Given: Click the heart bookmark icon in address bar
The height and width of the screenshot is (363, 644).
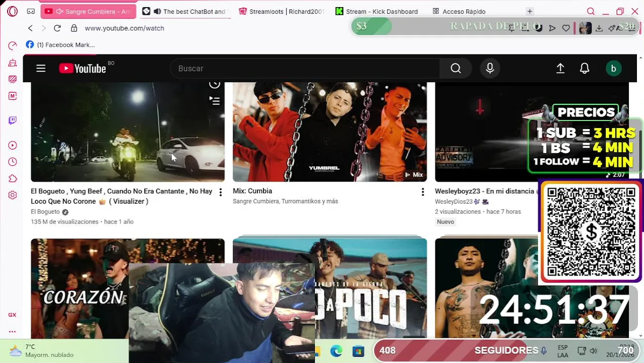Looking at the screenshot, I should click(566, 28).
